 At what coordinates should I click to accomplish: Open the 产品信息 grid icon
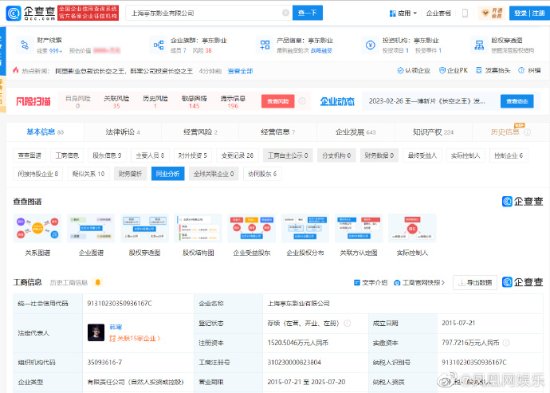coord(265,45)
